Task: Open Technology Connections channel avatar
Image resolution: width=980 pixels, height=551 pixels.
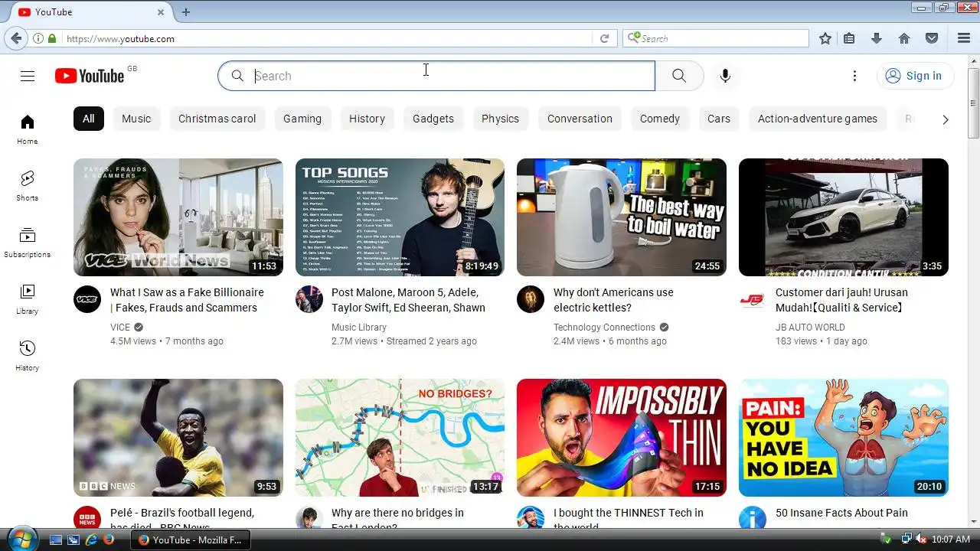Action: pos(531,299)
